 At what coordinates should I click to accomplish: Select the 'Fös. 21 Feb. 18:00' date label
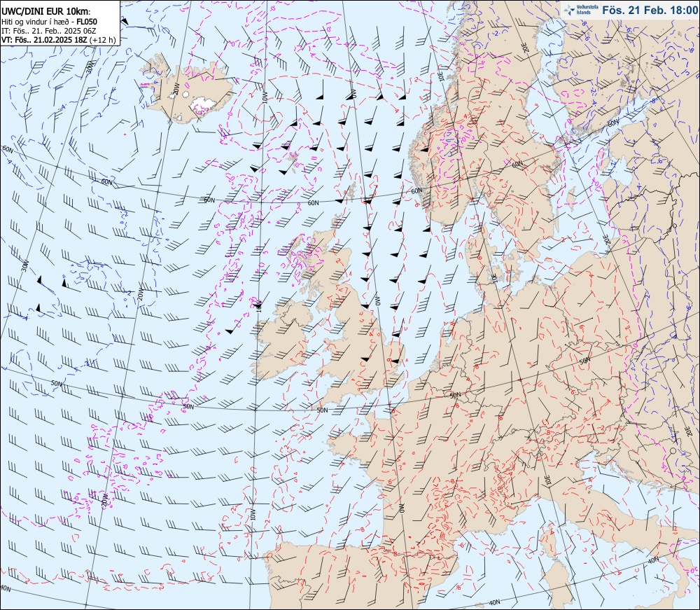649,10
